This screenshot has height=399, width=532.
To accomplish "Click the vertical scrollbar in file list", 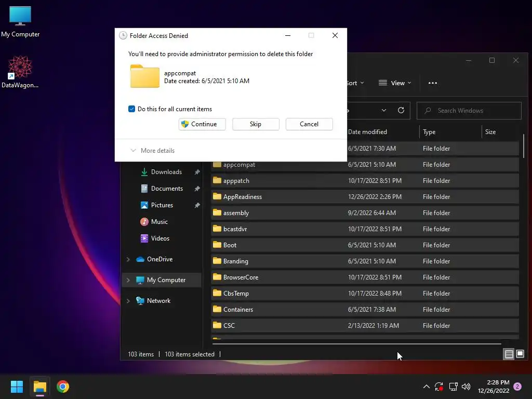I will click(x=524, y=146).
